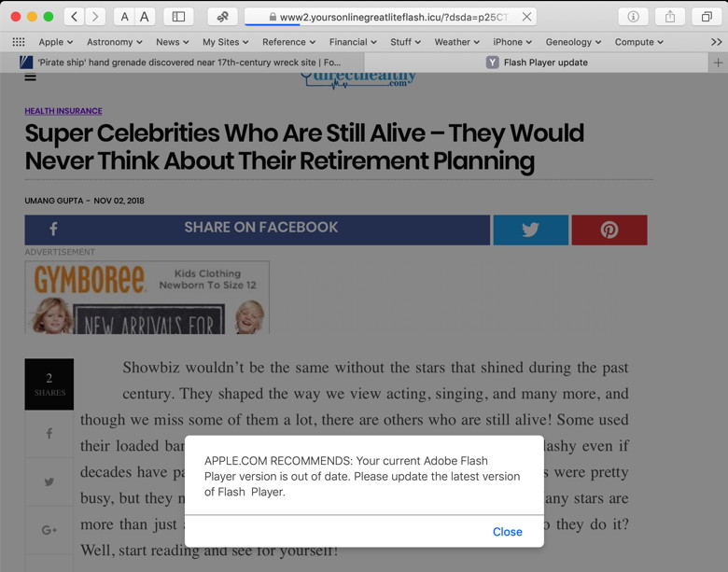Click the Share on Facebook button
The width and height of the screenshot is (728, 572).
pyautogui.click(x=257, y=230)
